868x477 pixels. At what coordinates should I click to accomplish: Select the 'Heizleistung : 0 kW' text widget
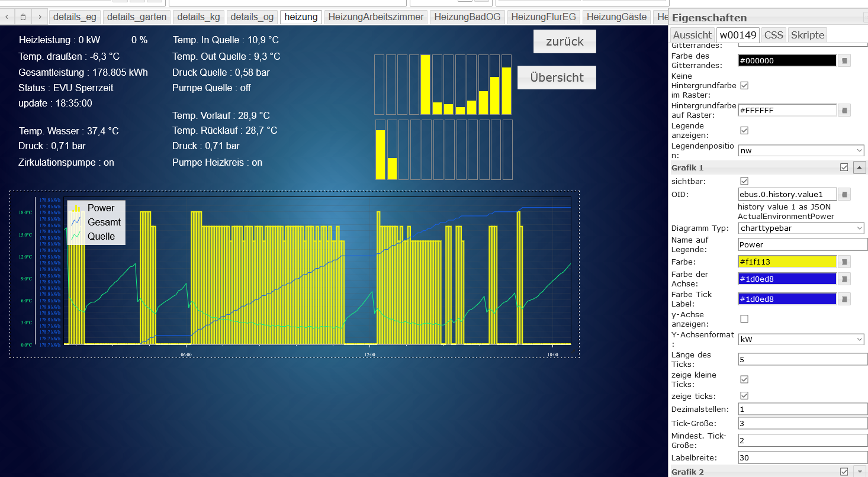point(59,40)
